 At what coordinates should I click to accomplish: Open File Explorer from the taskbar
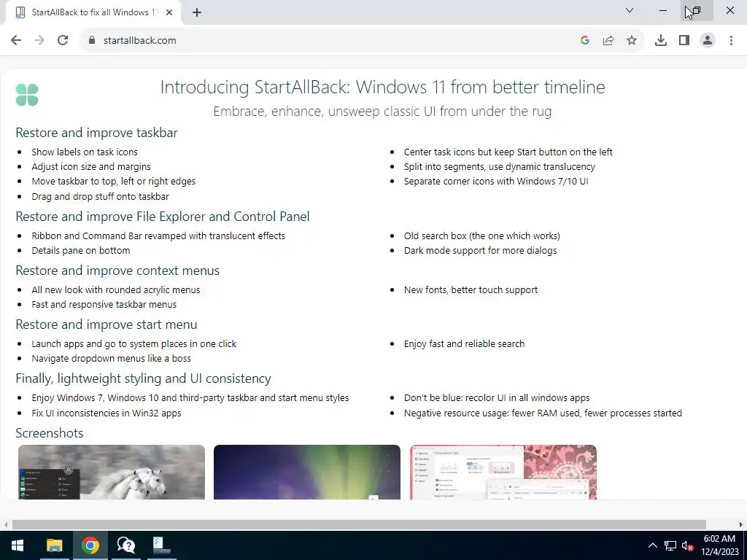54,545
